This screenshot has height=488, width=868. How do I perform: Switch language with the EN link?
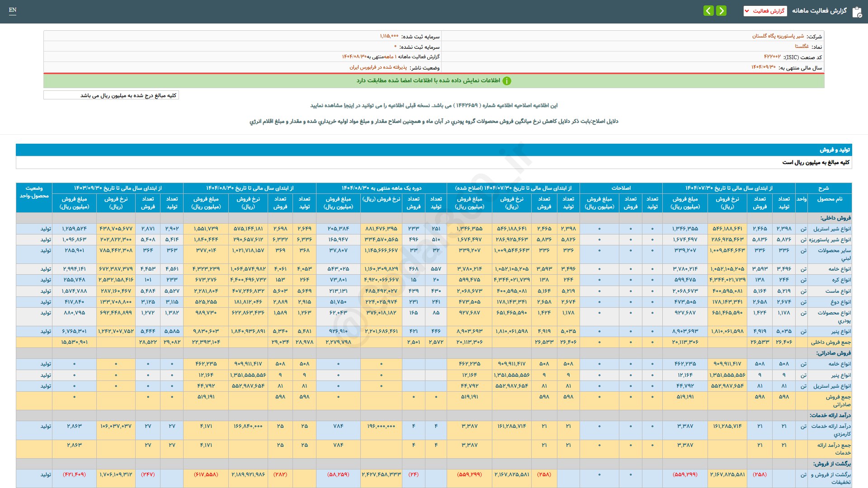tap(13, 10)
